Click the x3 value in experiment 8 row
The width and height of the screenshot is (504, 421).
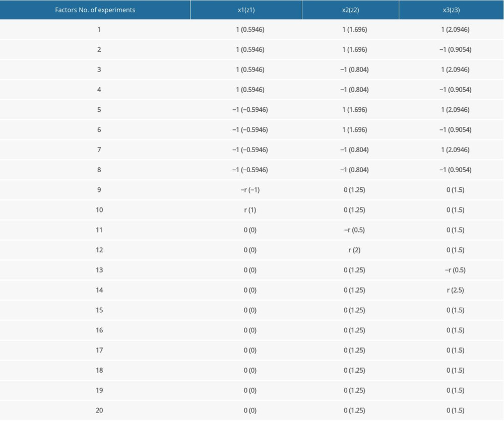point(455,170)
